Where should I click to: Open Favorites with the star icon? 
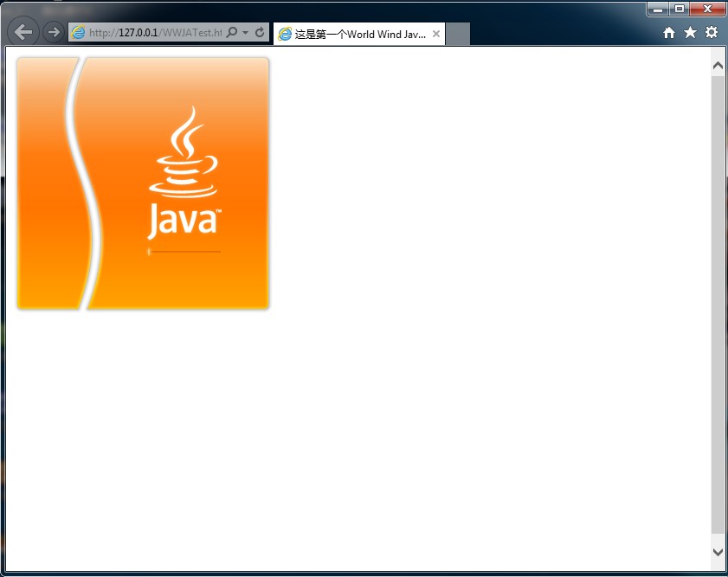pyautogui.click(x=691, y=33)
